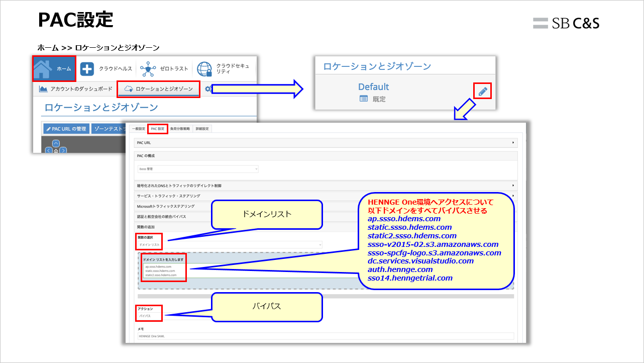Click the ゾーンテスト button

(109, 129)
